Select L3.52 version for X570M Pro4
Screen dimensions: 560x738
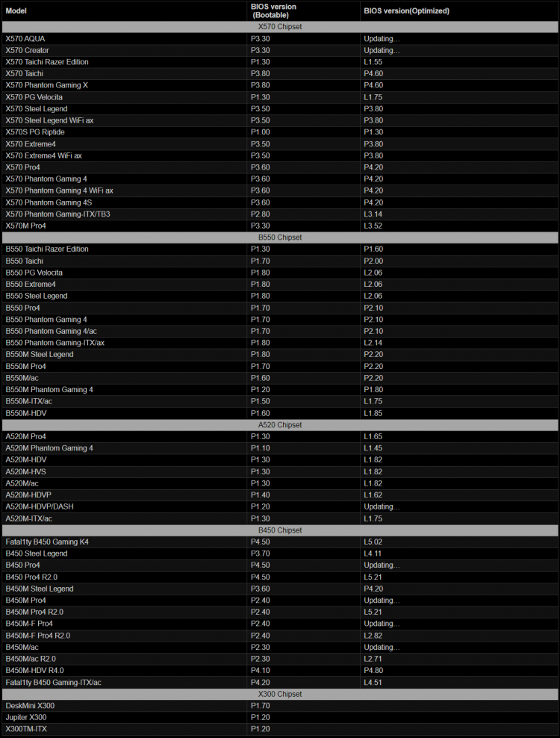pyautogui.click(x=373, y=226)
